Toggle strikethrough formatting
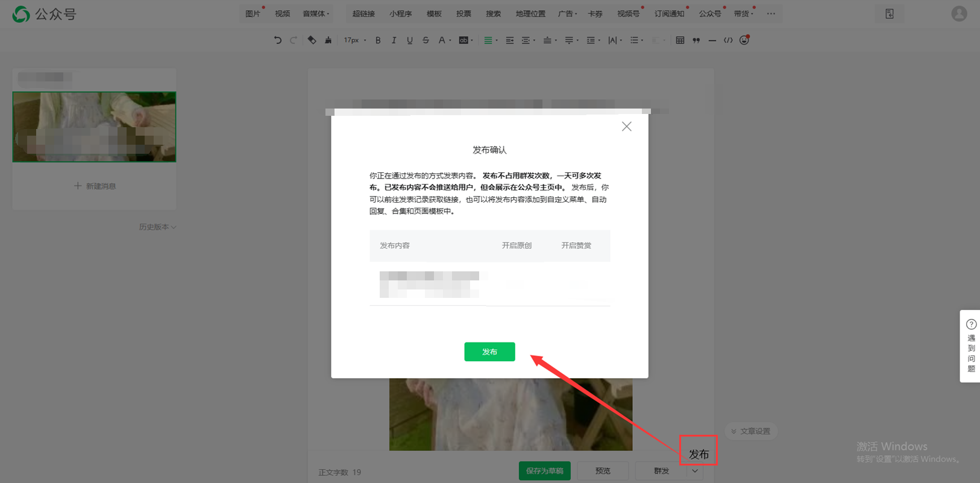Image resolution: width=980 pixels, height=483 pixels. pos(426,40)
